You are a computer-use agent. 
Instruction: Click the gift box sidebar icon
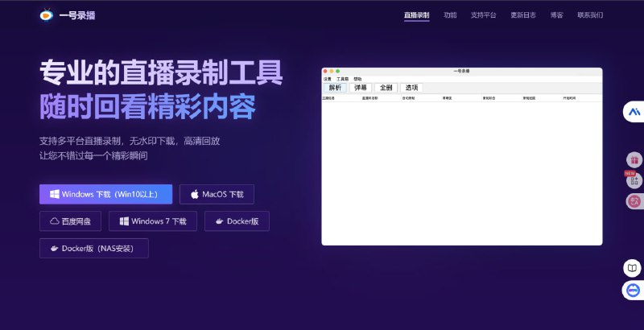(634, 160)
